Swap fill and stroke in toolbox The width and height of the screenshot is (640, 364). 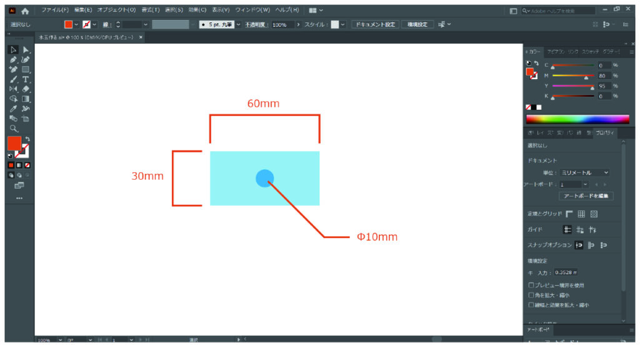coord(27,139)
